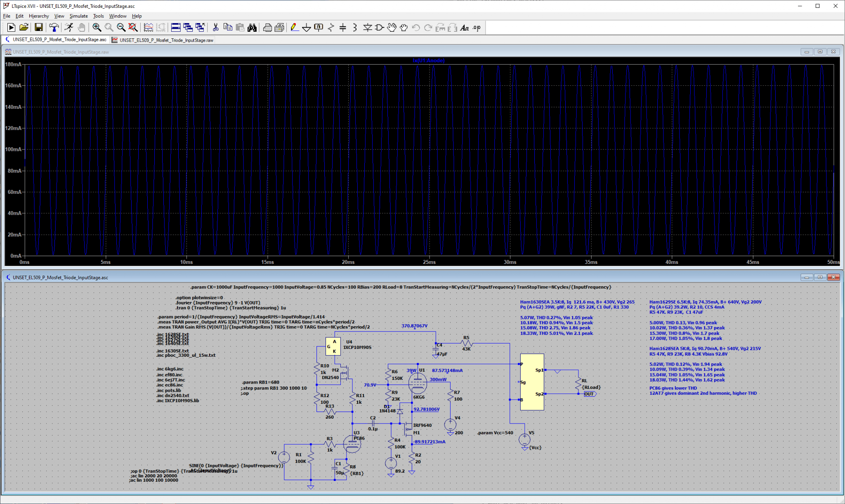The height and width of the screenshot is (504, 845).
Task: Select the Cut scissors tool
Action: tap(215, 28)
